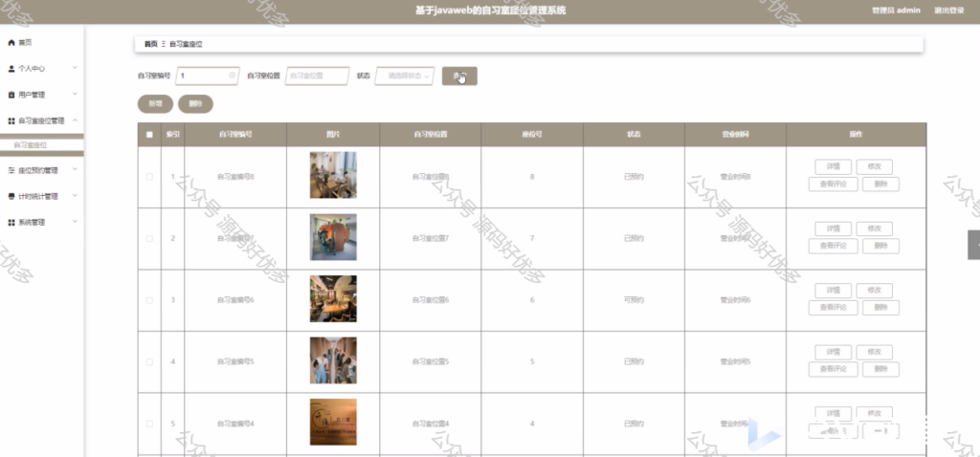Open the thumbnail image in row 自习室编号7
Image resolution: width=980 pixels, height=457 pixels.
[x=333, y=237]
